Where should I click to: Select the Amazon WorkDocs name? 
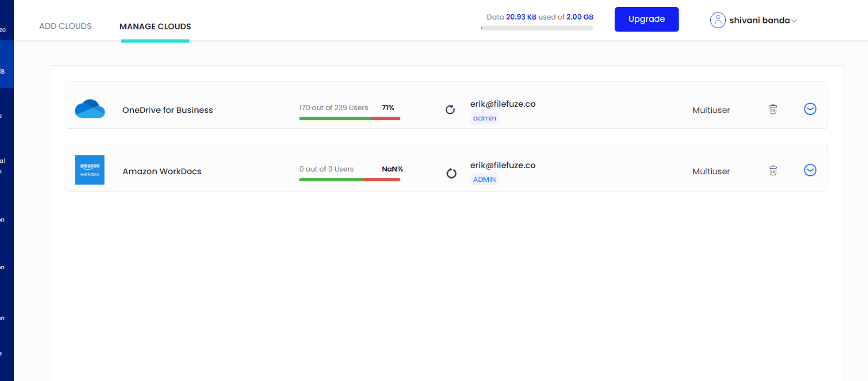pyautogui.click(x=162, y=172)
